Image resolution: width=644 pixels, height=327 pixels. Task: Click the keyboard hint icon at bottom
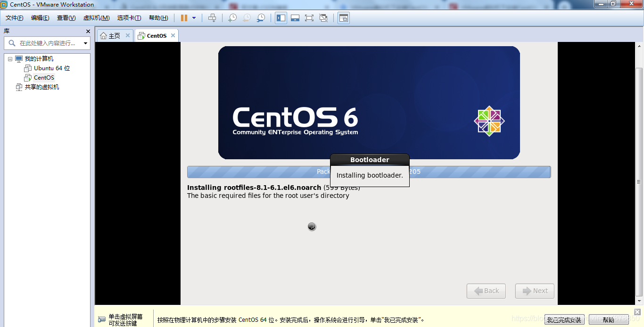click(x=101, y=319)
